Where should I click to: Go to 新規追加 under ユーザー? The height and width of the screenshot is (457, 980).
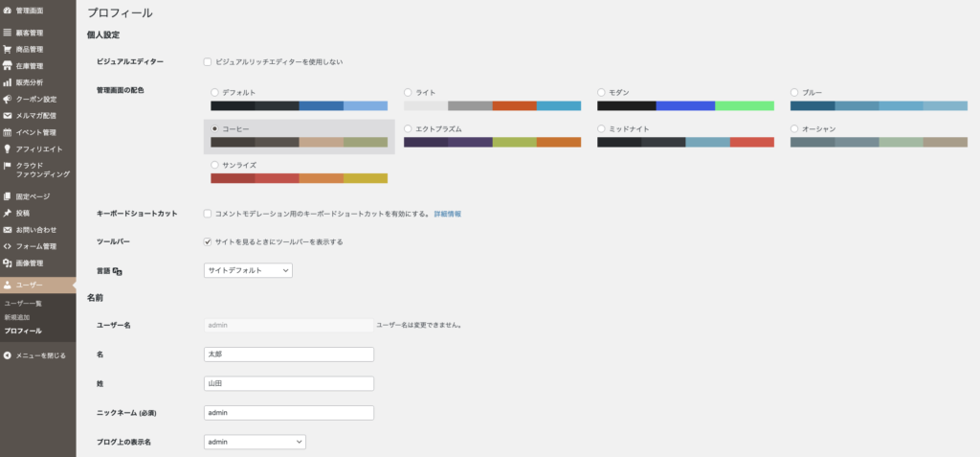click(x=18, y=316)
